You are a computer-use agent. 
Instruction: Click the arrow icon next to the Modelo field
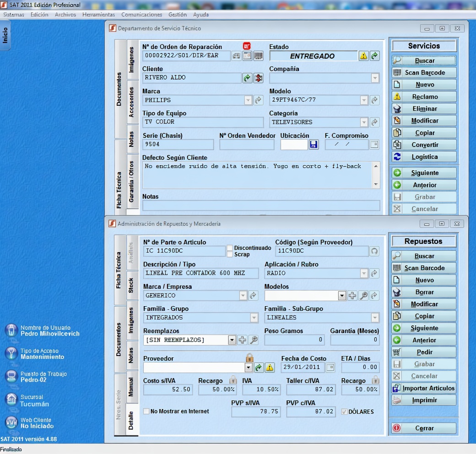click(x=374, y=100)
